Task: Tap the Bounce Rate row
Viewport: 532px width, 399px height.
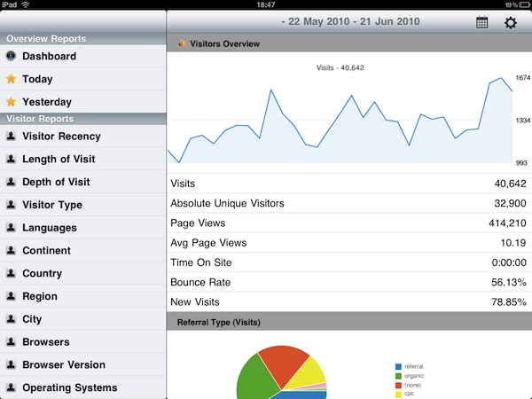Action: coord(349,282)
